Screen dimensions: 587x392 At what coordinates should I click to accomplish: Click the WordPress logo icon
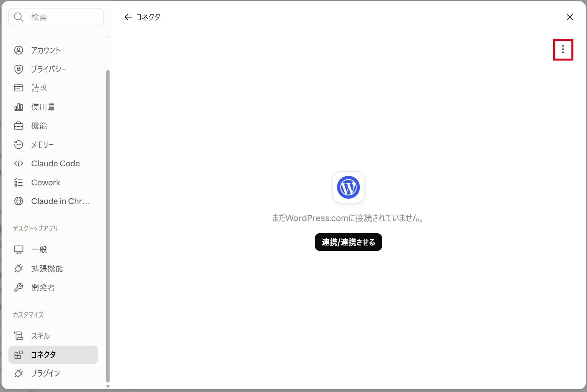pyautogui.click(x=348, y=187)
